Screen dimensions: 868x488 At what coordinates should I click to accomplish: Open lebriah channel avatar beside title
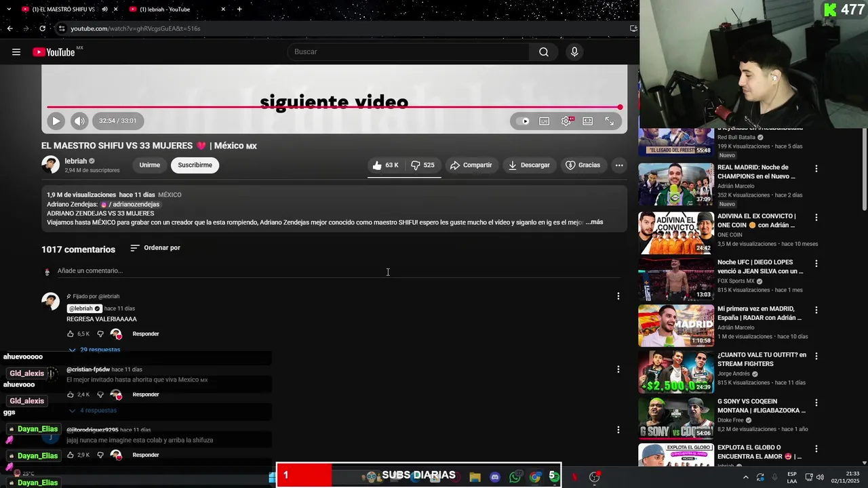[50, 165]
